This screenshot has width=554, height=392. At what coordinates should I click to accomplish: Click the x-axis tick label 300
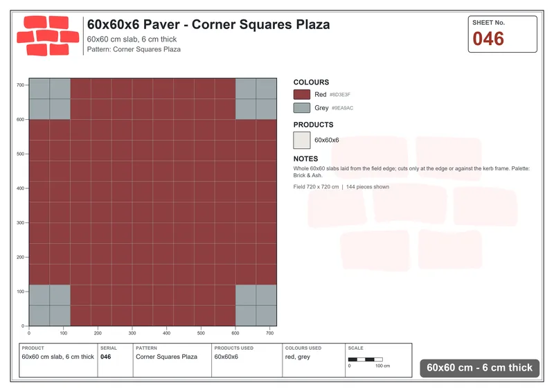tap(132, 333)
